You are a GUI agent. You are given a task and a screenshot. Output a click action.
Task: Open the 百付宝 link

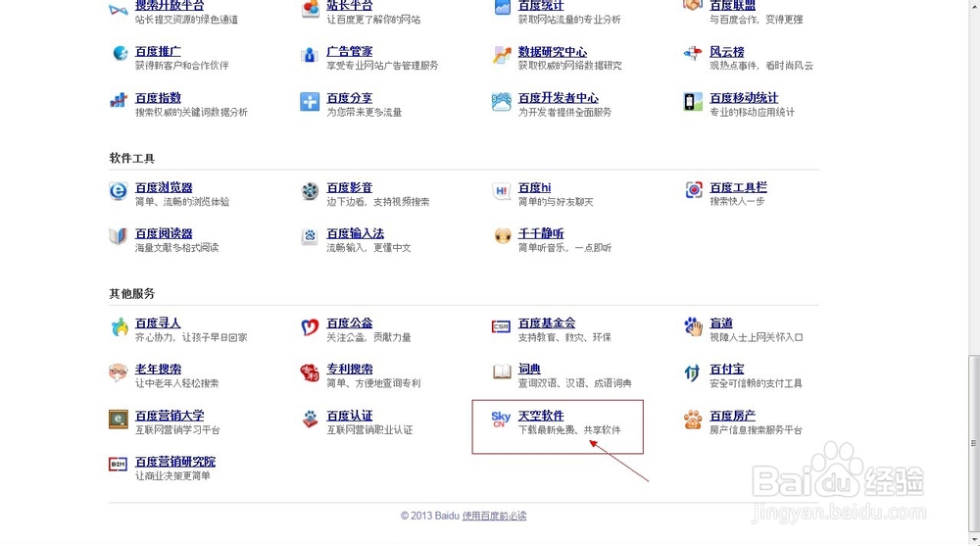pos(727,369)
